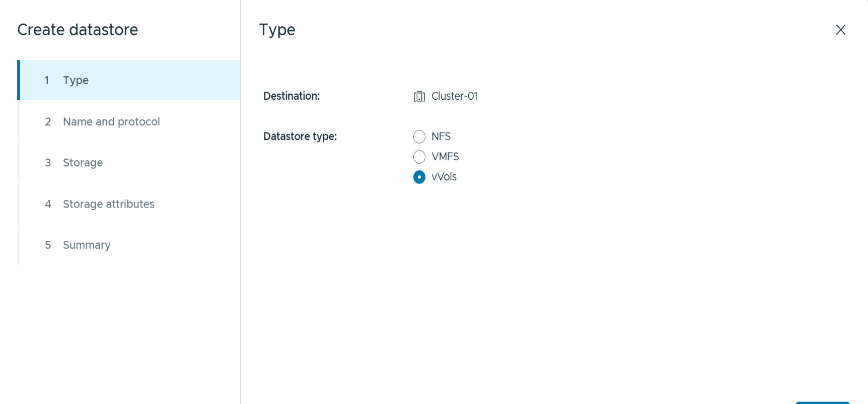Click the Cluster-01 destination name

(x=454, y=96)
